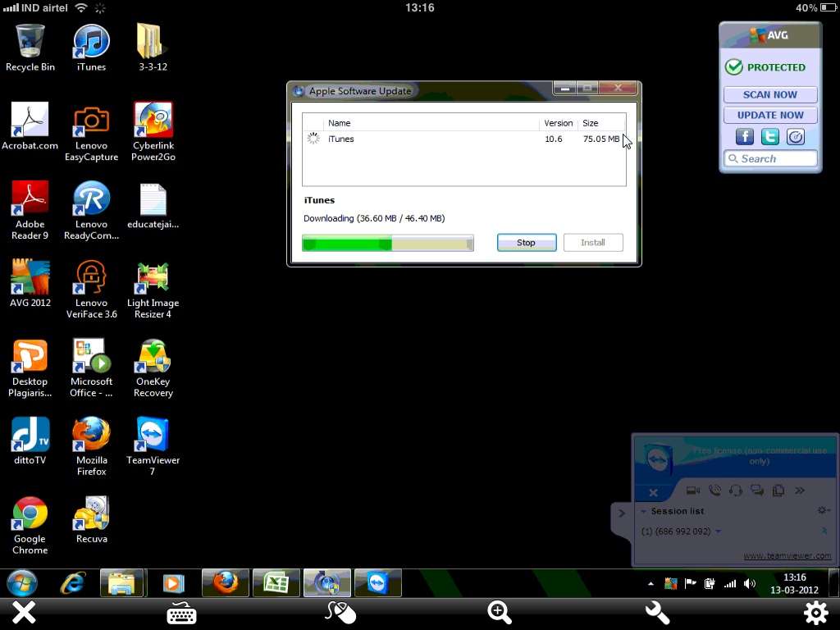This screenshot has height=630, width=840.
Task: Click the Facebook icon in AVG gadget
Action: tap(745, 137)
